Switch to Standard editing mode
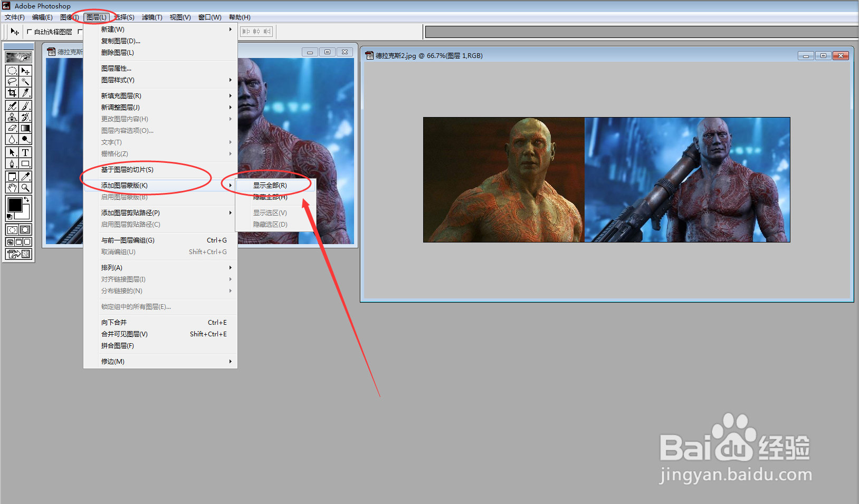The height and width of the screenshot is (504, 859). pyautogui.click(x=12, y=230)
